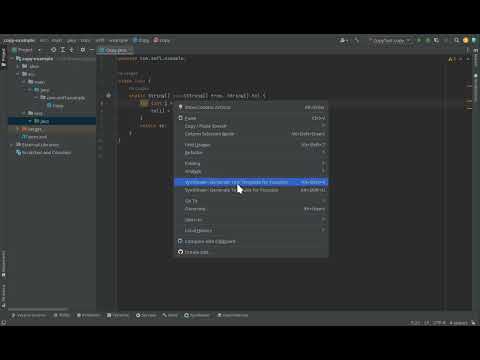Choose Paste from context menu

[x=251, y=118]
